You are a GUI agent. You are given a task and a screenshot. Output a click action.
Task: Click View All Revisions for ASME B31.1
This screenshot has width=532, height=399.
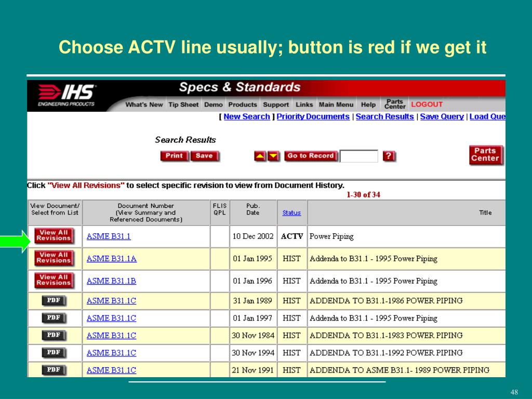(54, 236)
